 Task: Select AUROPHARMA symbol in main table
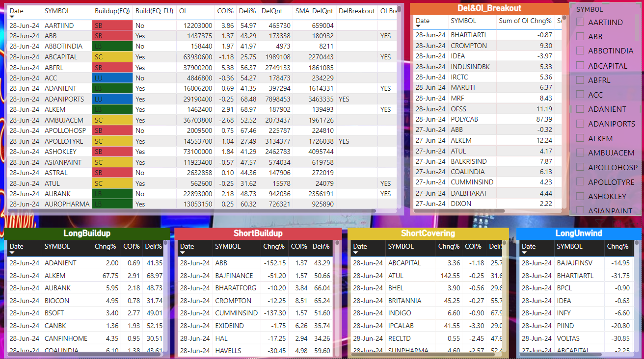pyautogui.click(x=67, y=204)
